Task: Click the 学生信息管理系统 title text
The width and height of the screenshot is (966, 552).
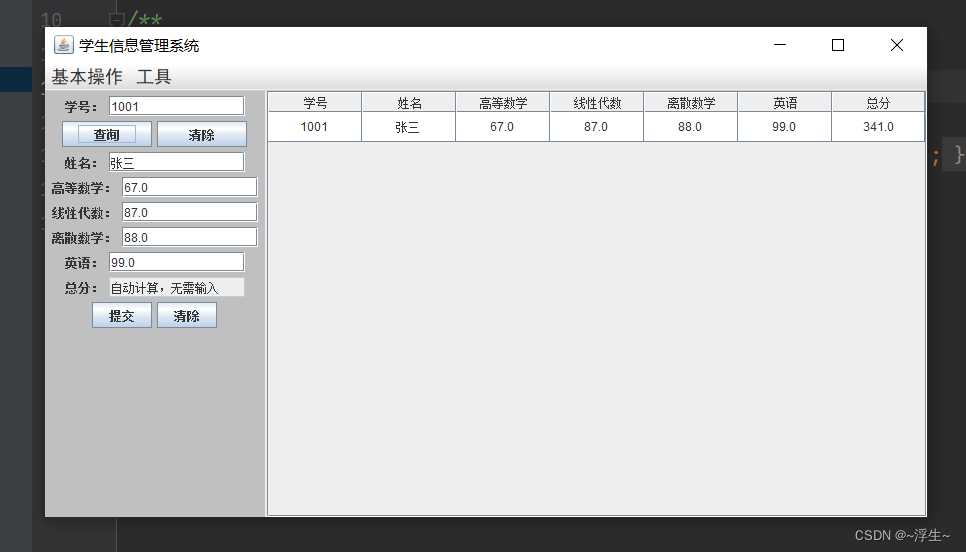Action: [139, 46]
